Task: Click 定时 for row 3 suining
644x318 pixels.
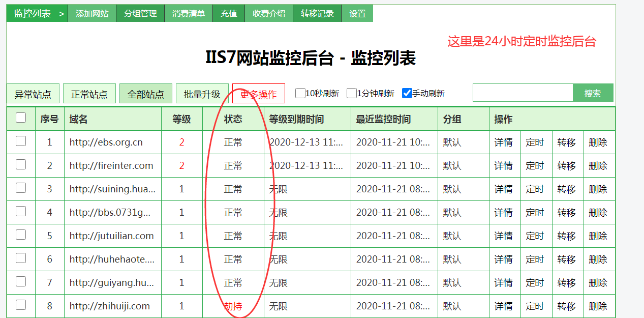Action: [535, 189]
